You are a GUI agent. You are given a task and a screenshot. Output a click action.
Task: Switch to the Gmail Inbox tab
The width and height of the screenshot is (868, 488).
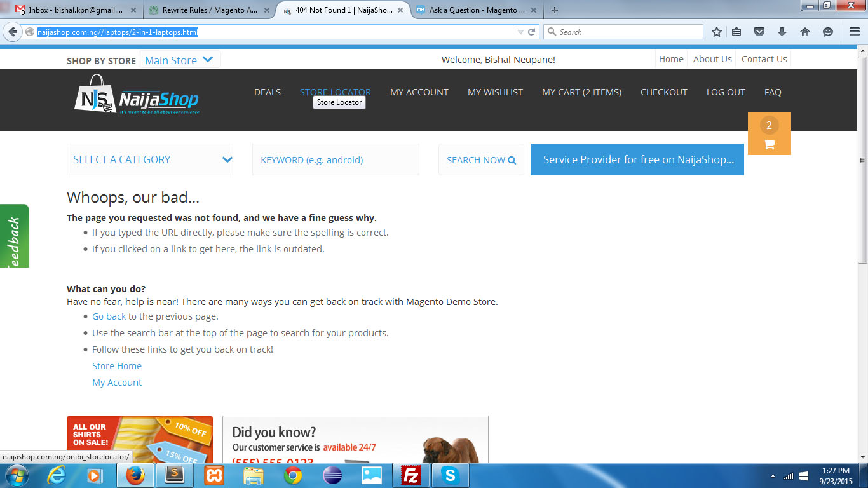pos(76,10)
